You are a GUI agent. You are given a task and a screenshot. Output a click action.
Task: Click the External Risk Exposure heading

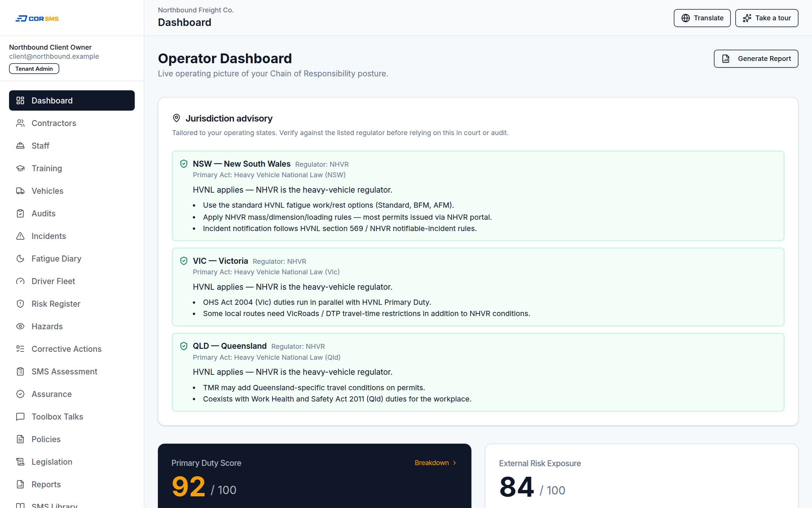point(540,463)
